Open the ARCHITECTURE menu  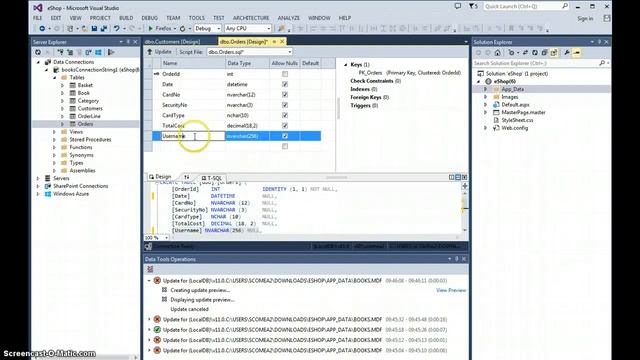point(251,18)
